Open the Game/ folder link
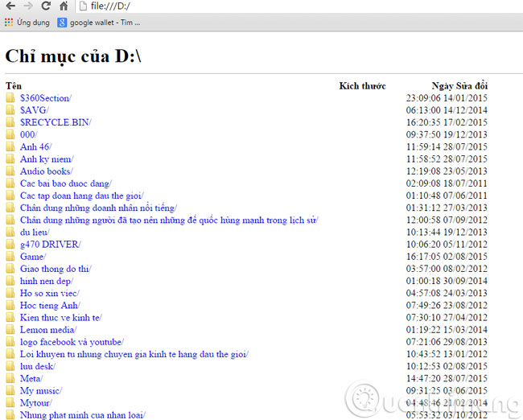 click(33, 257)
